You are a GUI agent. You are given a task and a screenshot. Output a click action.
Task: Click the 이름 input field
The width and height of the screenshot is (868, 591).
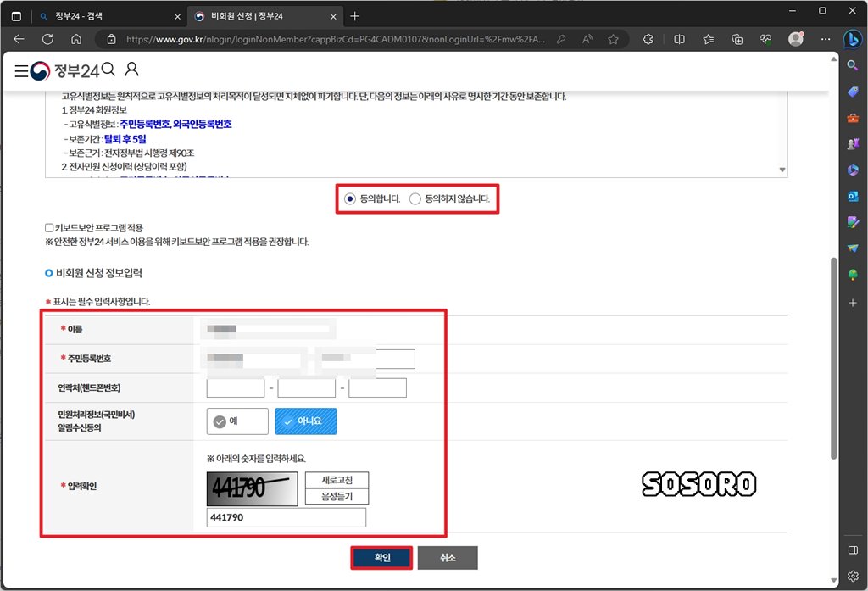[x=268, y=329]
